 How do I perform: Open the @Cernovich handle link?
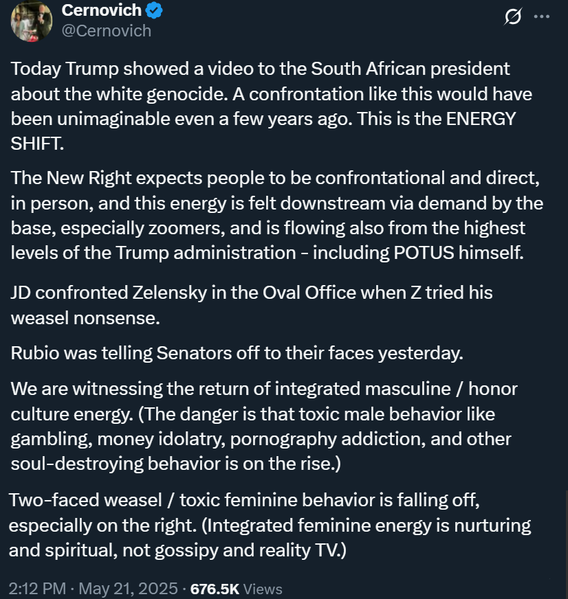point(107,31)
